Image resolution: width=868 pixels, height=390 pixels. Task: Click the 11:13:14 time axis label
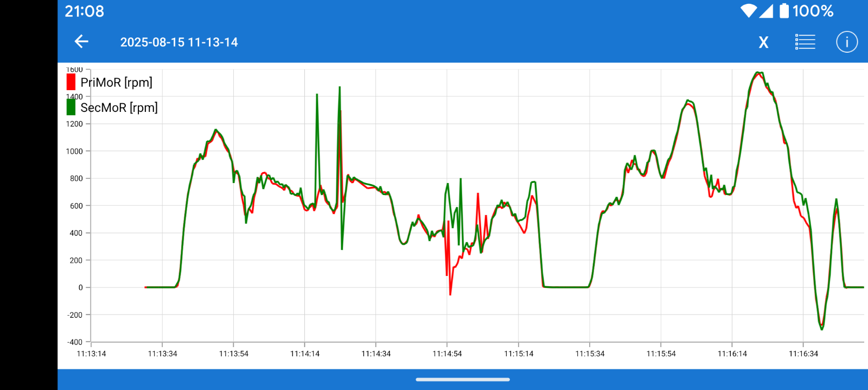[x=91, y=354]
